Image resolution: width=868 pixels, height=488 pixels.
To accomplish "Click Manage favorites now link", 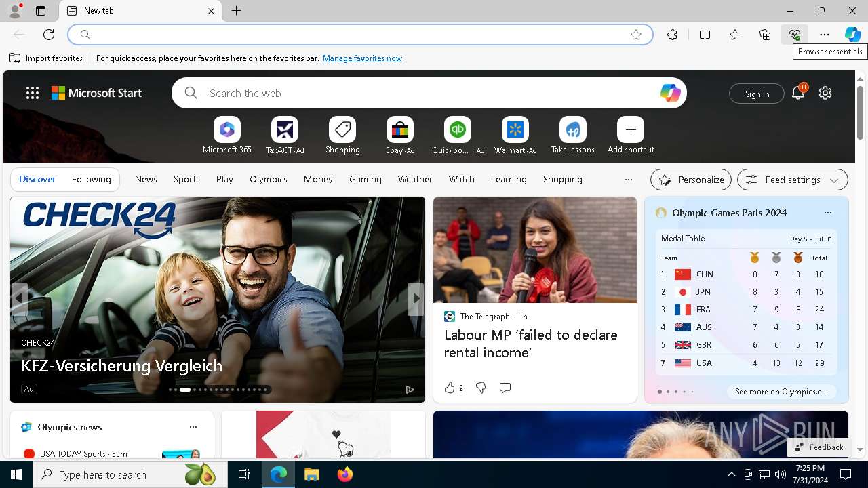I will 362,58.
